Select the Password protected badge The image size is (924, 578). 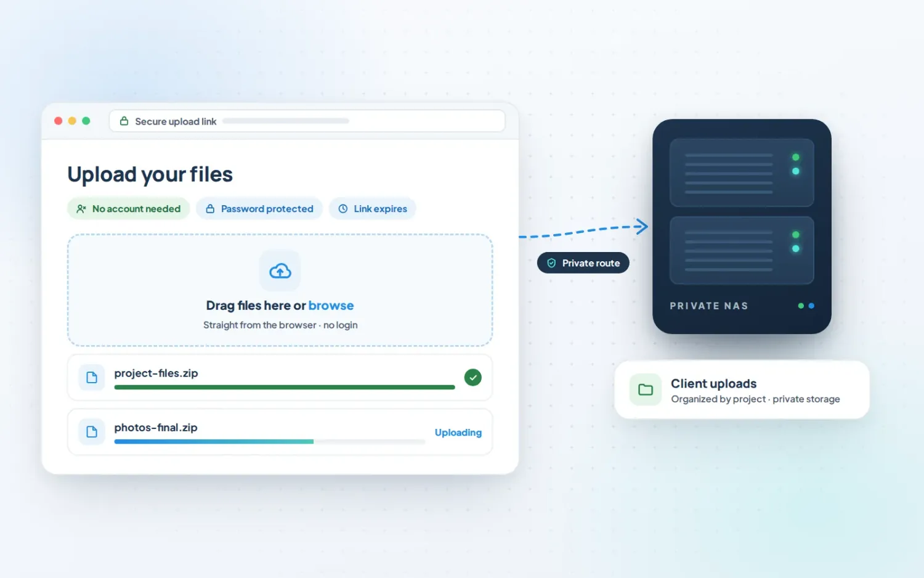(259, 209)
